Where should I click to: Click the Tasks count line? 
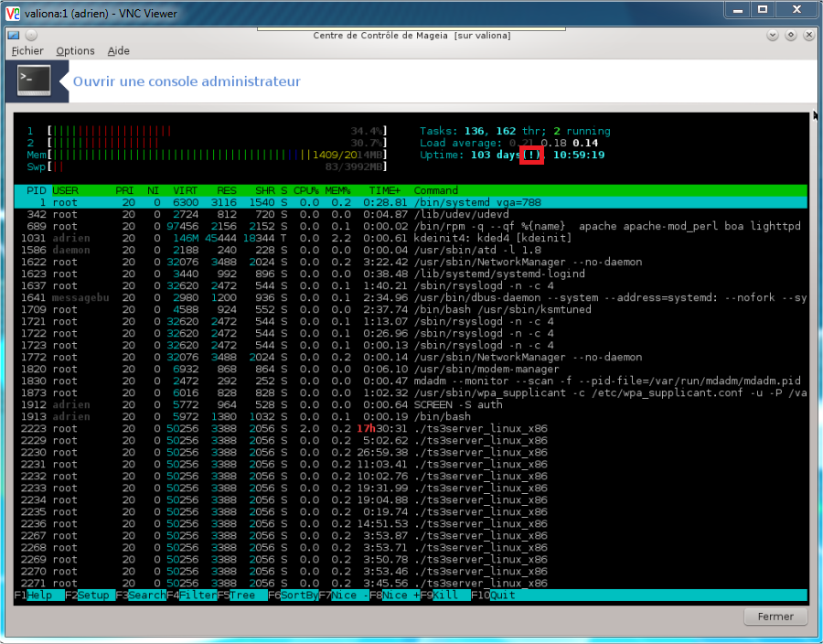pyautogui.click(x=515, y=131)
